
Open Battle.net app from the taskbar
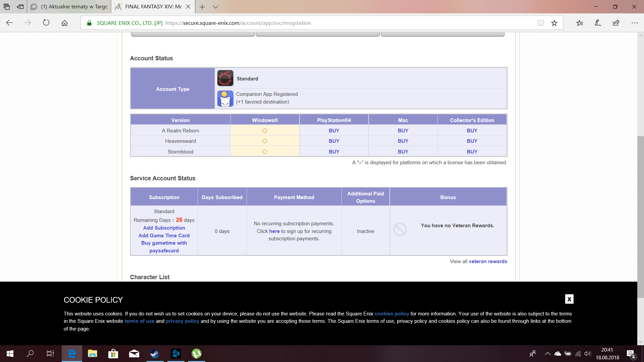(176, 354)
